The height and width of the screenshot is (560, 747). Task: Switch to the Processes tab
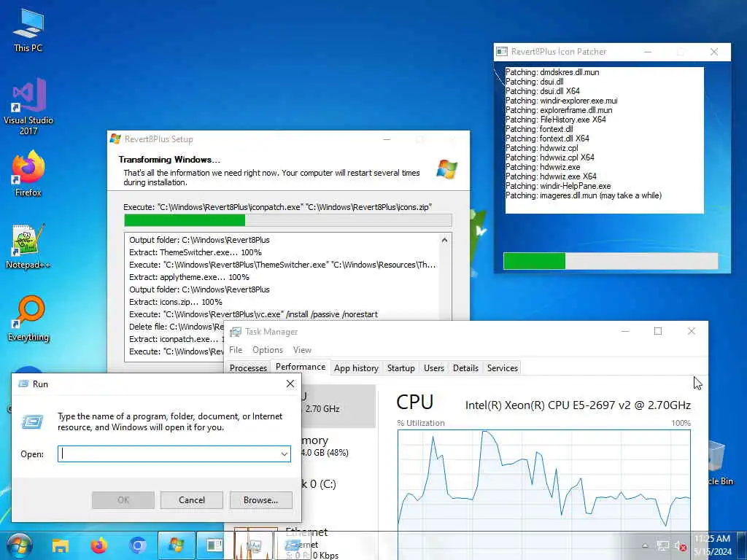(x=248, y=368)
